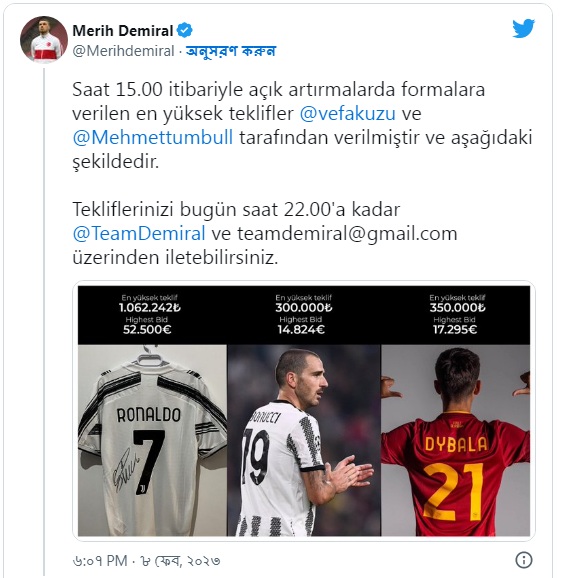Click the blue verified badge icon
The height and width of the screenshot is (578, 578).
[185, 30]
